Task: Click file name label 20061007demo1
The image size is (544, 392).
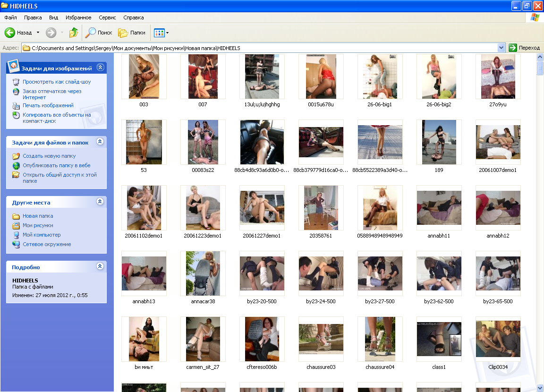Action: [x=498, y=170]
